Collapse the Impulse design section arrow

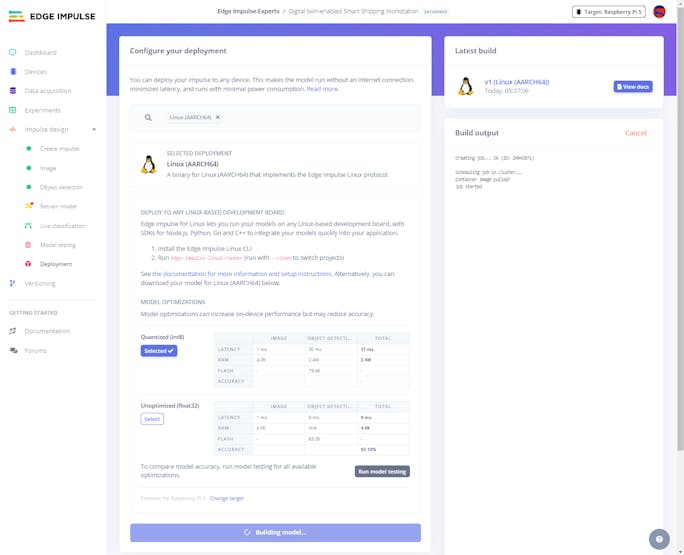94,130
